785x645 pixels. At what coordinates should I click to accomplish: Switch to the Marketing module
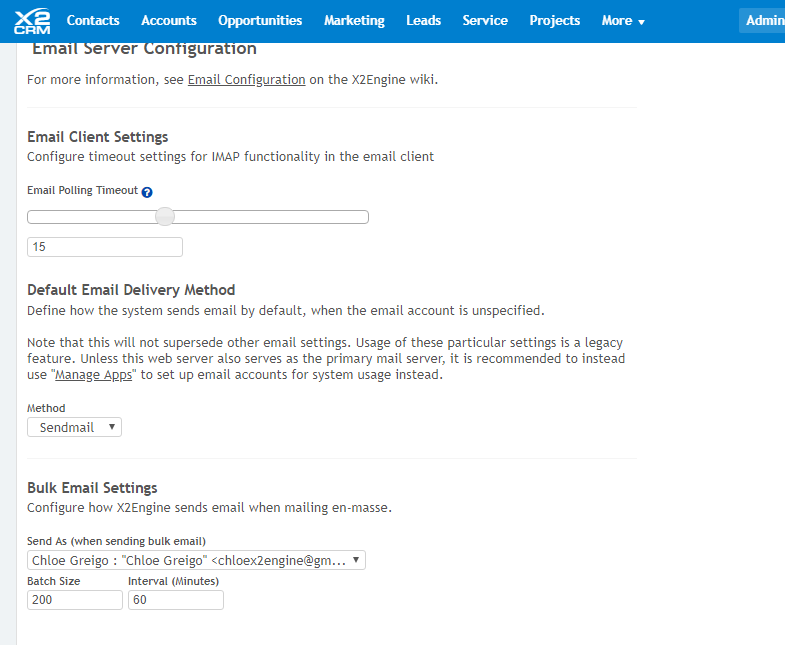point(354,21)
